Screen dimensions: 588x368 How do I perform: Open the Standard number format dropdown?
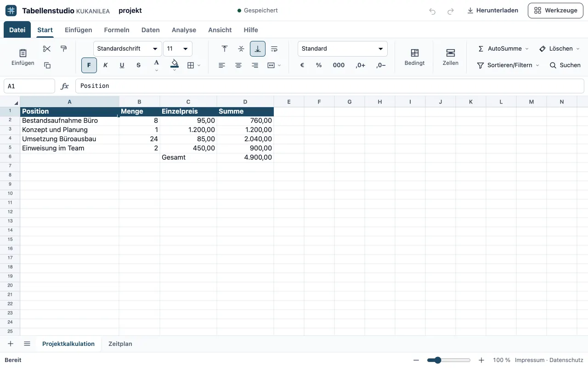coord(343,49)
